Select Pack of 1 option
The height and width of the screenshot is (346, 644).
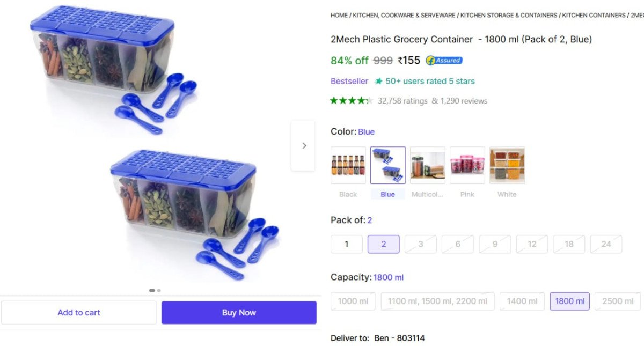click(347, 244)
